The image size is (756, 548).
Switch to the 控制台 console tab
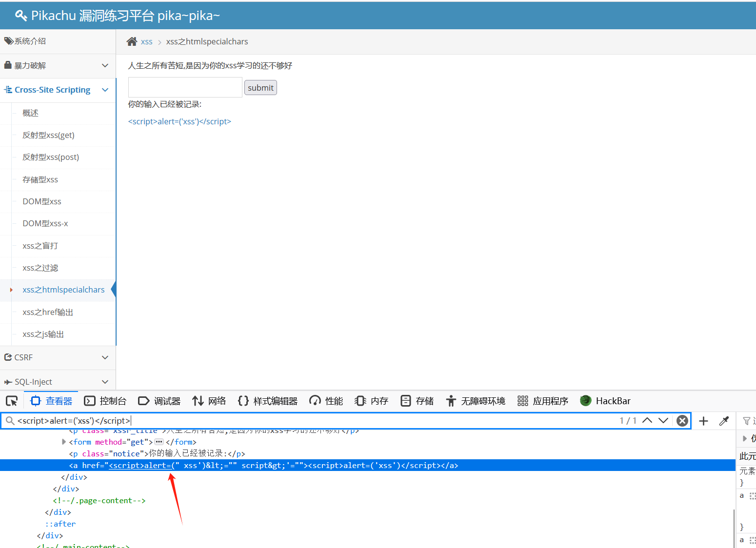(105, 401)
